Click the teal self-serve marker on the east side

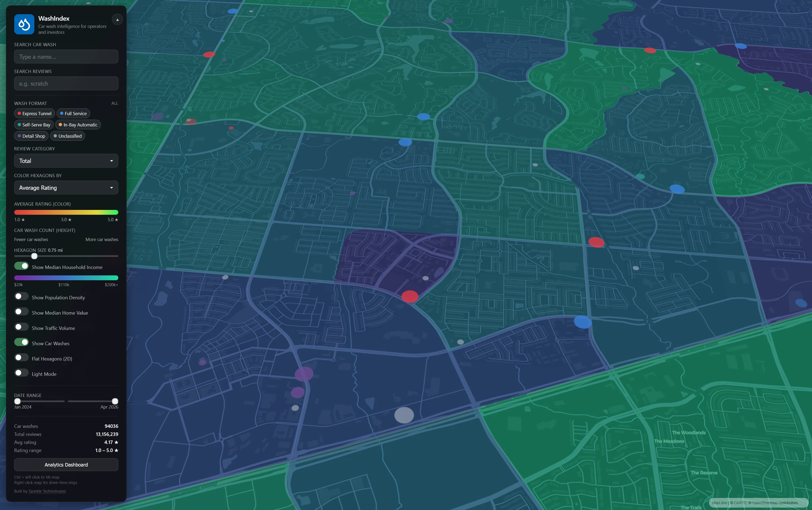640,176
